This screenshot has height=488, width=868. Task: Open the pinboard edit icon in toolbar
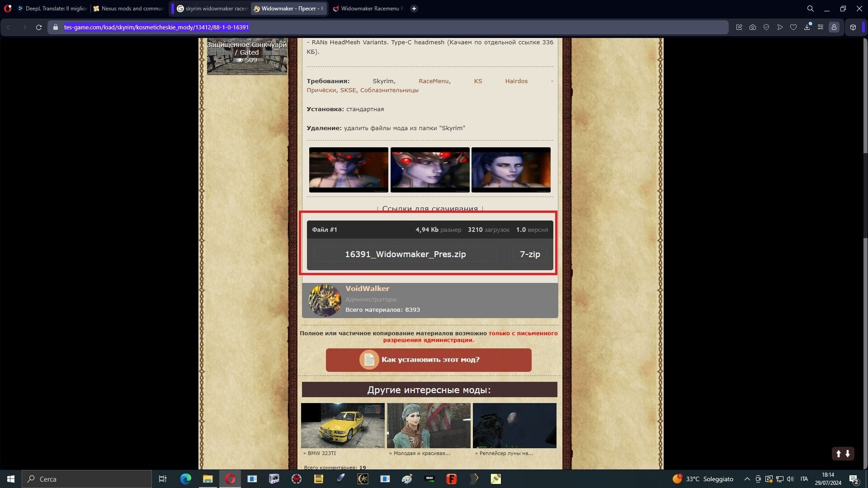[x=739, y=27]
